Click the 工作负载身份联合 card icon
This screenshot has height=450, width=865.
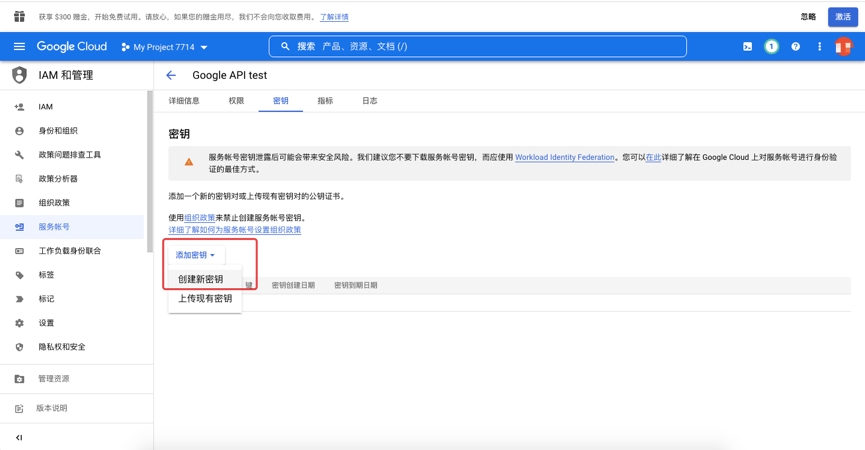[19, 251]
